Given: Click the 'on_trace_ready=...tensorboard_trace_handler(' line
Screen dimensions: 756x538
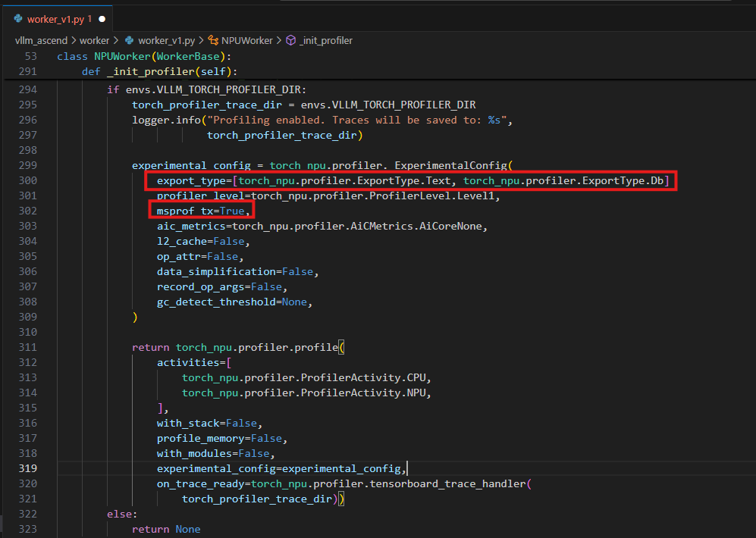Looking at the screenshot, I should 343,484.
